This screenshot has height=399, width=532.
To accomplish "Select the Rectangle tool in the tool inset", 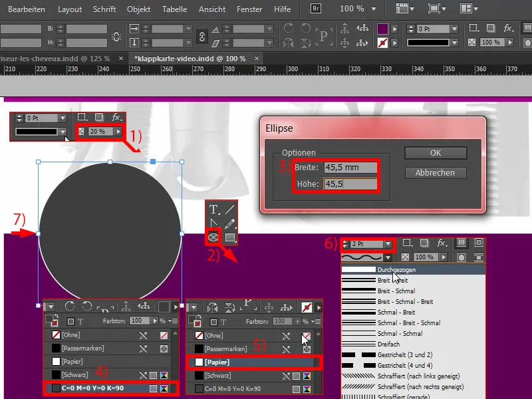I will 230,237.
